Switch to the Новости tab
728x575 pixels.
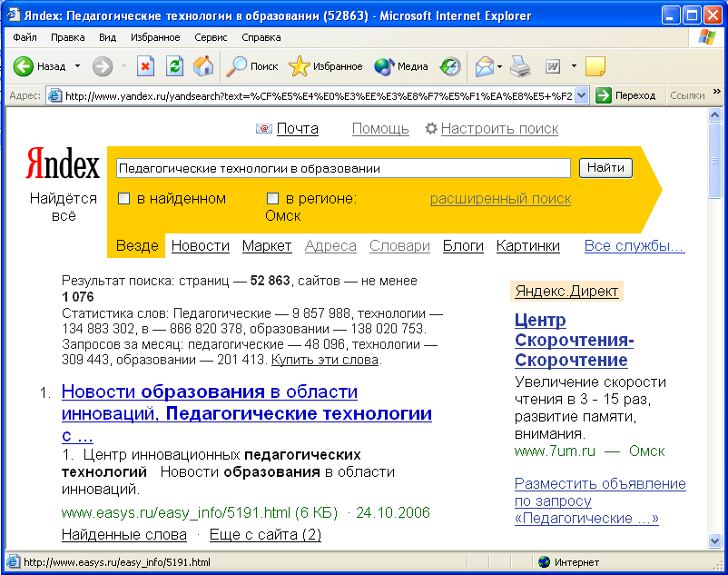tap(201, 245)
